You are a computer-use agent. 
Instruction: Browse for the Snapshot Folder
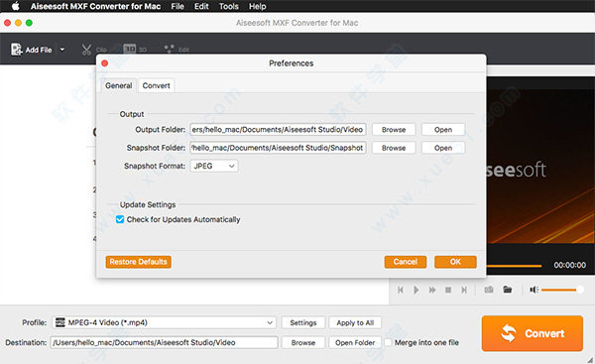[x=394, y=148]
